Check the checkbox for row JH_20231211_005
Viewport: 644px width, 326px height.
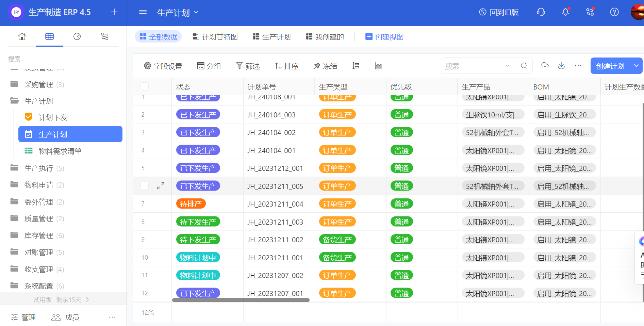point(145,186)
